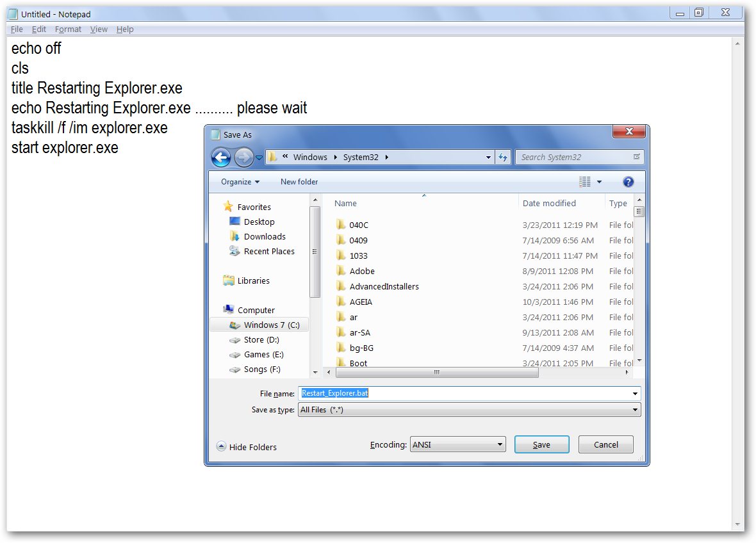Screen dimensions: 756x543
Task: Open the Organize dropdown menu
Action: coord(240,182)
